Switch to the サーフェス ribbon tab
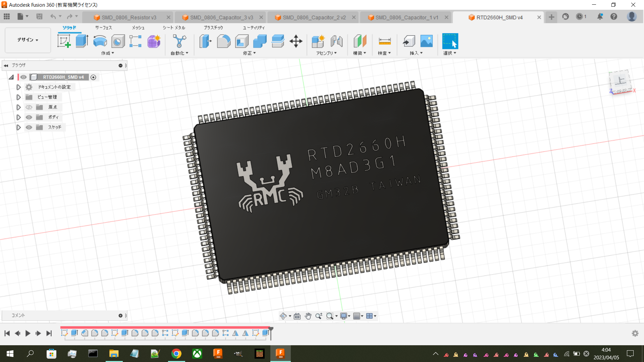 pyautogui.click(x=104, y=27)
